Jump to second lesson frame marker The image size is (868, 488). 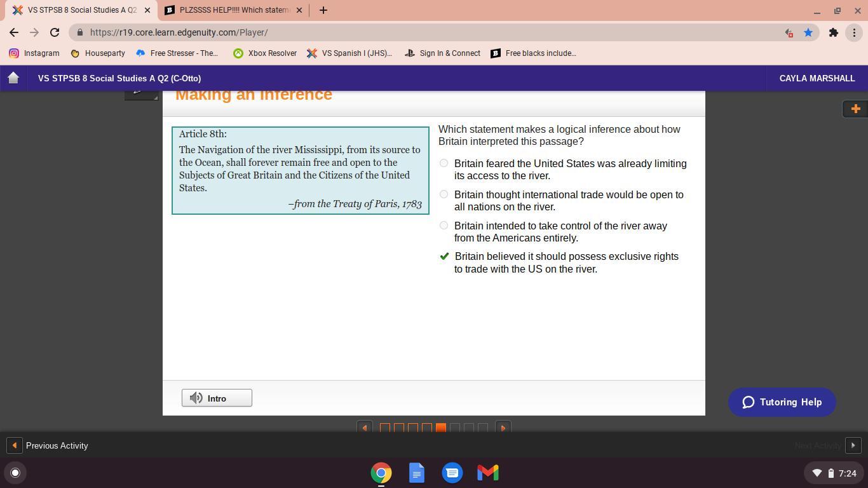(x=399, y=428)
